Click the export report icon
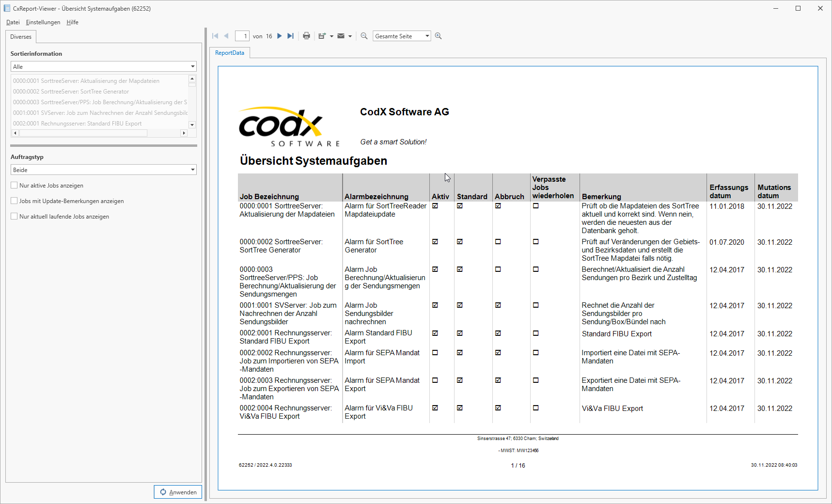 pos(322,36)
